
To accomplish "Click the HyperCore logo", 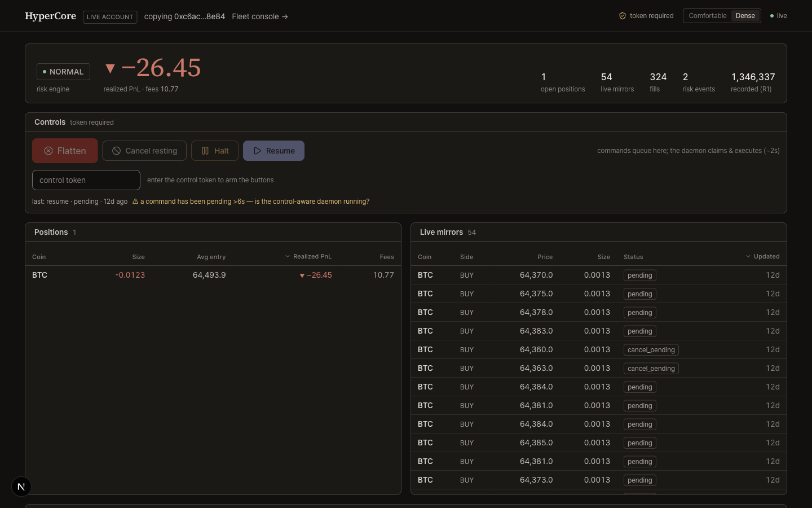I will (x=50, y=16).
